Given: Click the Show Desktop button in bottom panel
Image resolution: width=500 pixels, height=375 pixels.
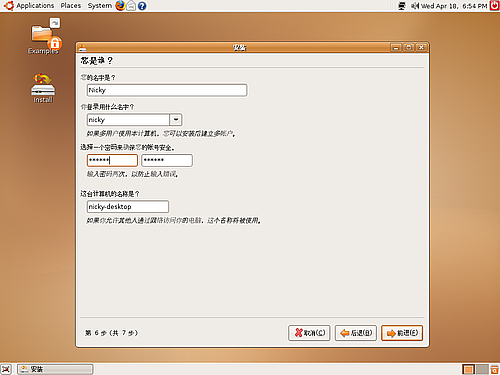Looking at the screenshot, I should tap(6, 369).
